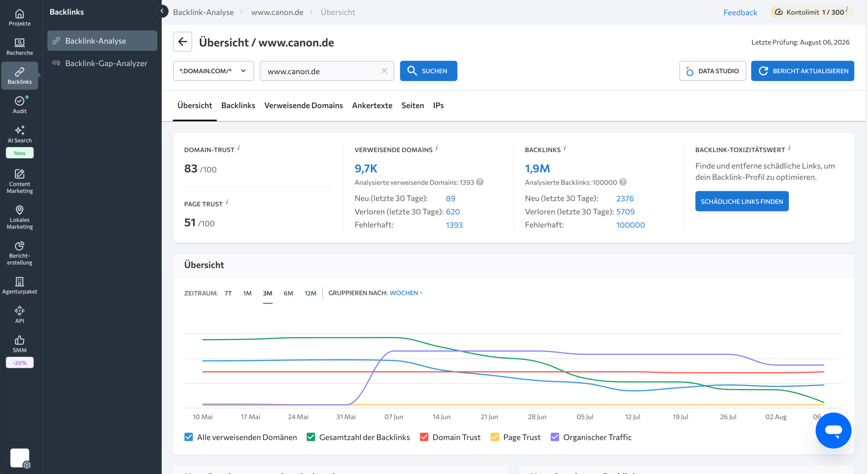Click the 1,9M Backlinks value
The height and width of the screenshot is (474, 868).
[x=537, y=169]
